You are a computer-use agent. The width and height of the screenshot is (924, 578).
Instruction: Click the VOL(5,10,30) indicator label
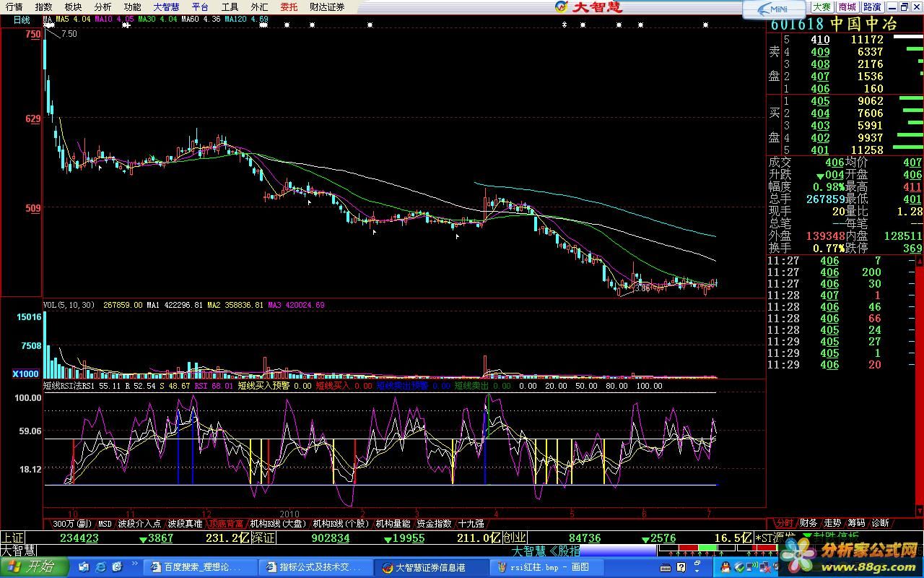click(69, 306)
